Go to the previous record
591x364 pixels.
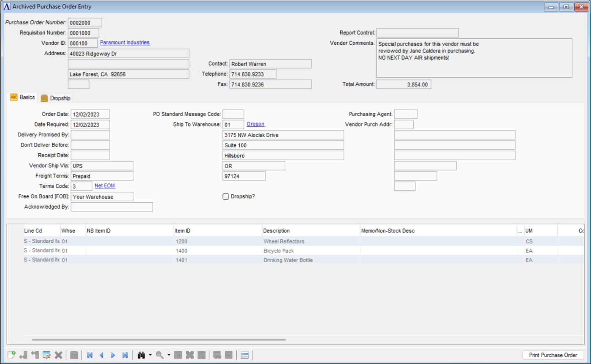point(101,355)
